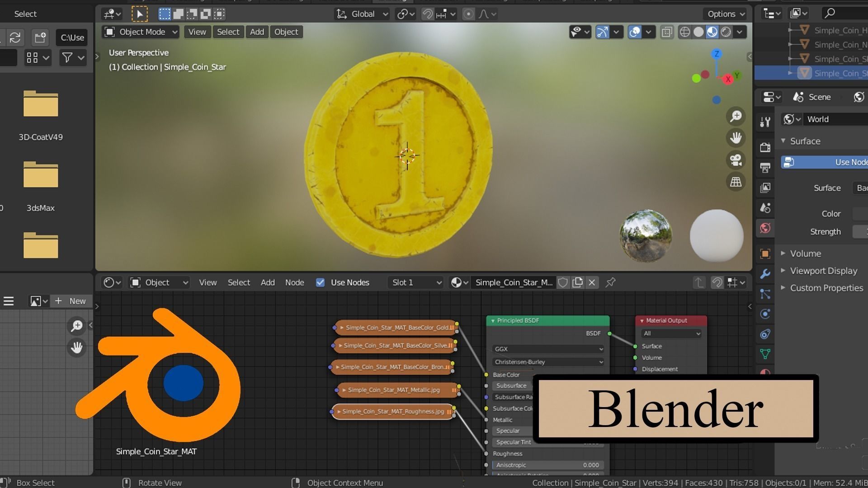The image size is (868, 488).
Task: Open Object Constraints tab icon
Action: coord(765,334)
